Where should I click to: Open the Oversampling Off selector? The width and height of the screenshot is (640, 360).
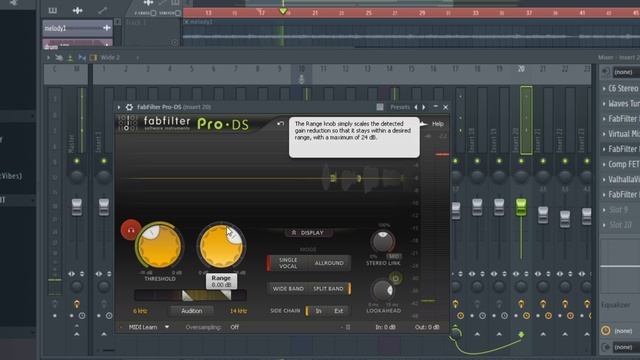[234, 327]
